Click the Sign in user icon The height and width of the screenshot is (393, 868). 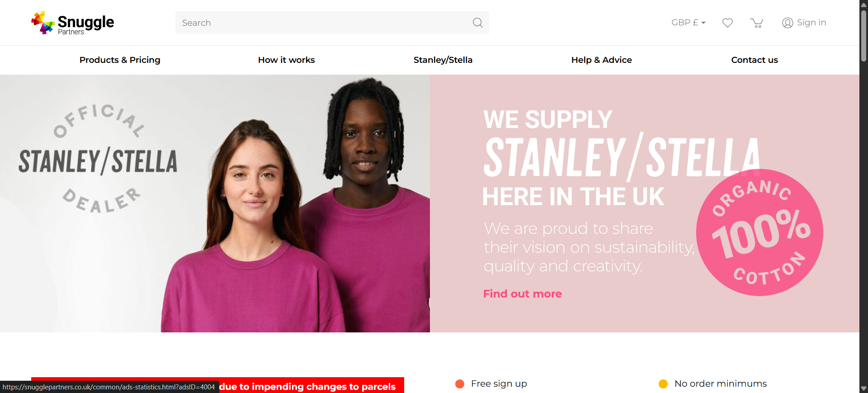788,23
